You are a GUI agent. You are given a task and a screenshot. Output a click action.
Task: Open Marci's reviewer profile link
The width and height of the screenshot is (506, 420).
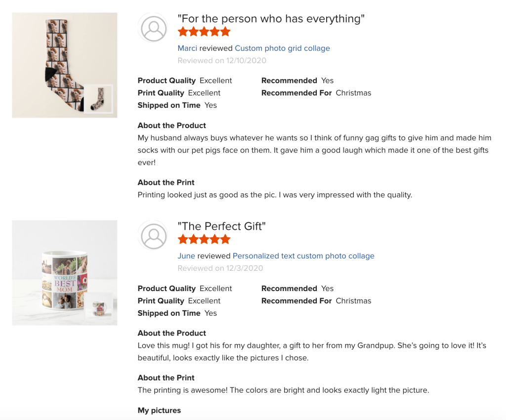(187, 48)
